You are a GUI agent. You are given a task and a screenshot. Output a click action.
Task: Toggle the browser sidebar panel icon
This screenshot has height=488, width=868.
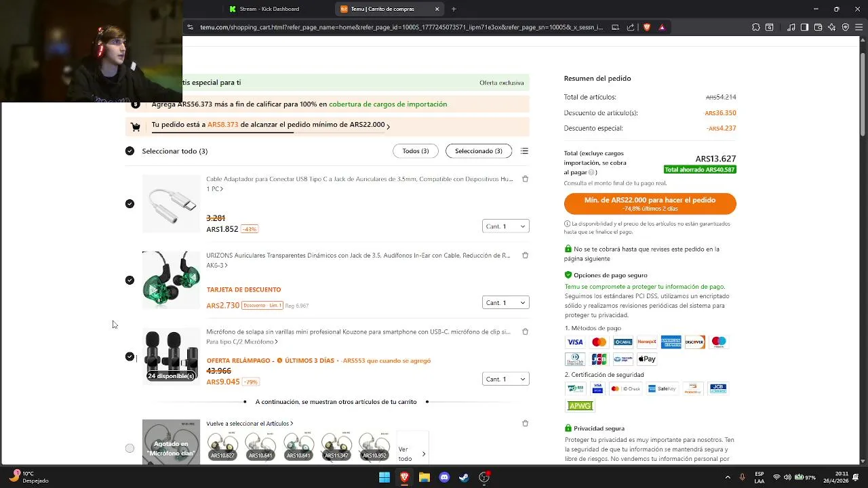[x=804, y=27]
